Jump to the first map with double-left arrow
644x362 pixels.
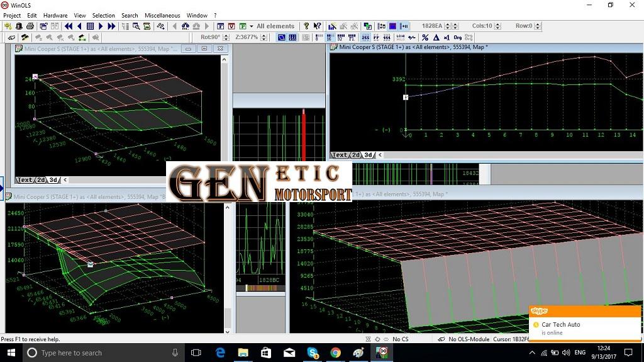(68, 26)
